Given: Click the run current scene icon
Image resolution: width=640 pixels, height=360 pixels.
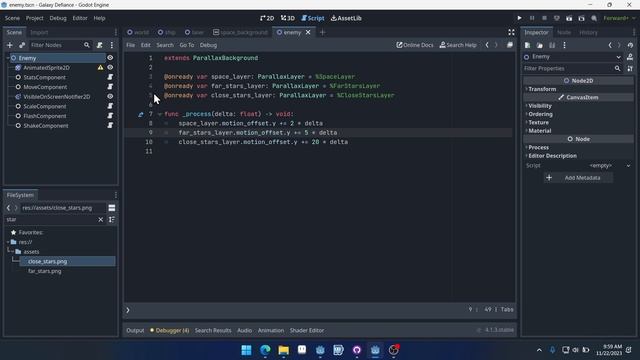Looking at the screenshot, I should (569, 18).
